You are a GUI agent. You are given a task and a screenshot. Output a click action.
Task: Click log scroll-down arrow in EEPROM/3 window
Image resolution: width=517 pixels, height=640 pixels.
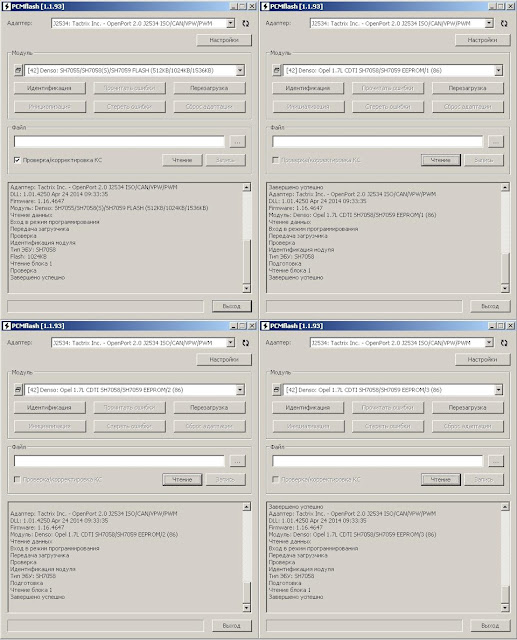[505, 608]
